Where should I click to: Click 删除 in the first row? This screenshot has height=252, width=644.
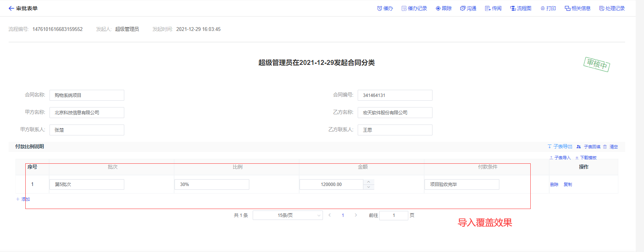point(554,184)
